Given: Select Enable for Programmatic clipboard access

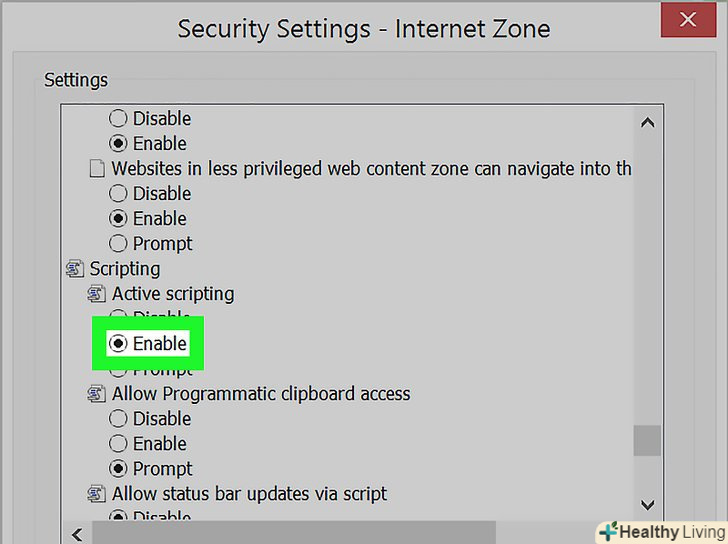Looking at the screenshot, I should [x=118, y=444].
